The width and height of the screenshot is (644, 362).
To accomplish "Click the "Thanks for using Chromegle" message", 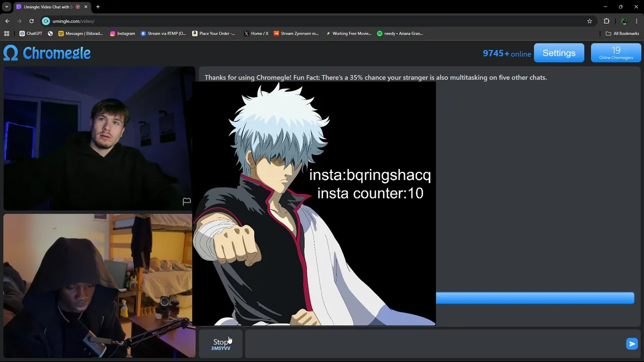I will coord(375,77).
